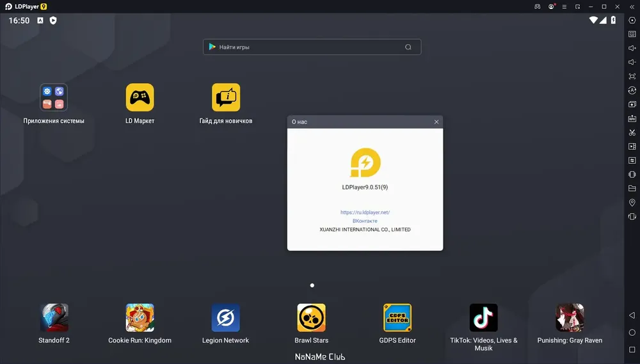This screenshot has width=640, height=364.
Task: Open the shared folder icon
Action: [632, 189]
